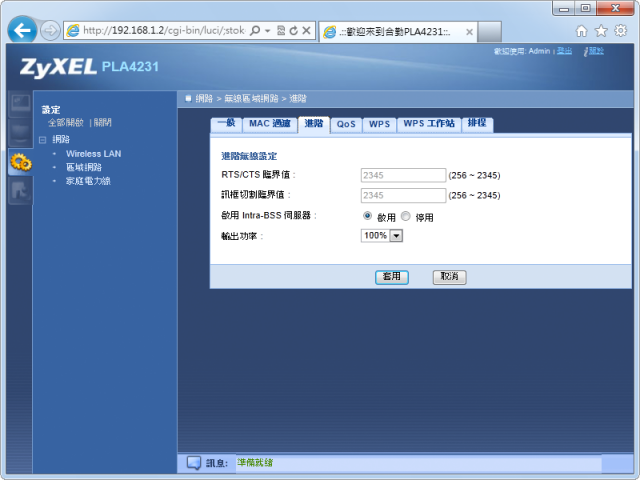Viewport: 640px width, 480px height.
Task: Open browser Tools gear icon
Action: 620,31
